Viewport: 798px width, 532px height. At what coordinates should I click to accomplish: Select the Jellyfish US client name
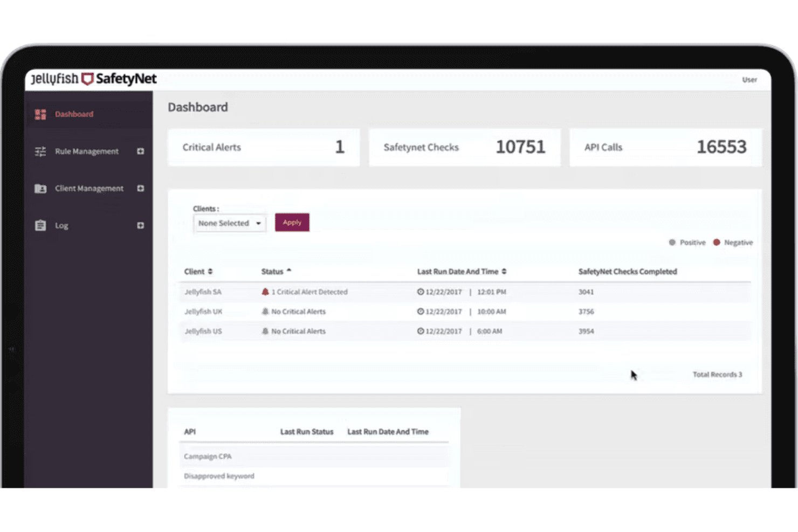click(203, 331)
